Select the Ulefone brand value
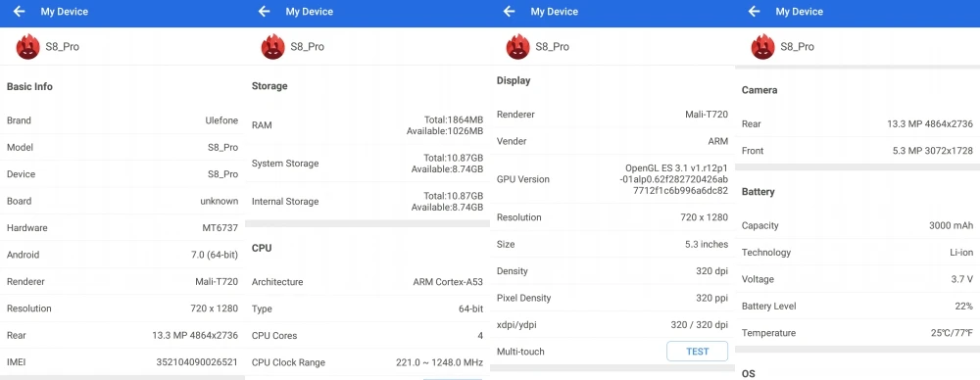Image resolution: width=980 pixels, height=380 pixels. (x=221, y=120)
